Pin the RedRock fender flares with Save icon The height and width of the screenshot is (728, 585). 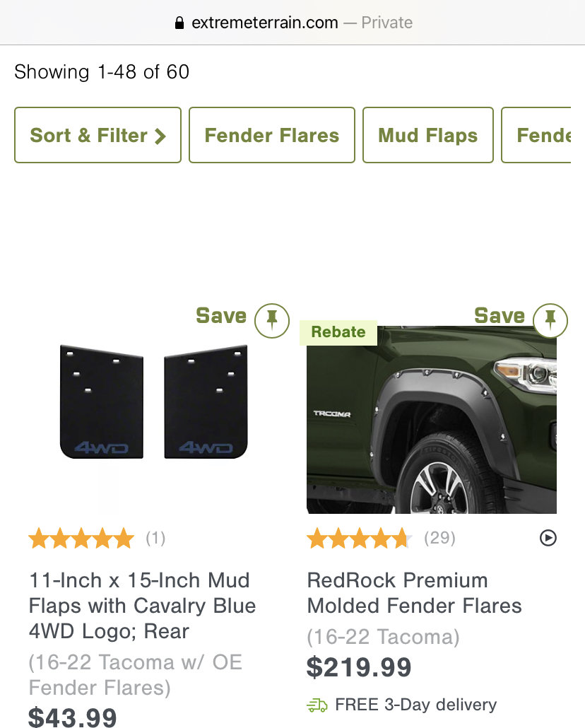pos(550,320)
